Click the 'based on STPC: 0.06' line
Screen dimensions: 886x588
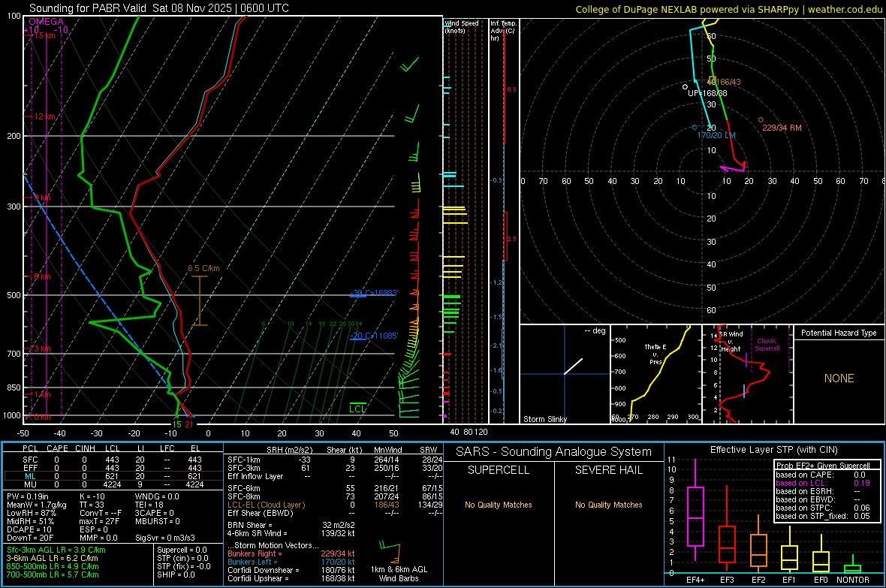[823, 508]
